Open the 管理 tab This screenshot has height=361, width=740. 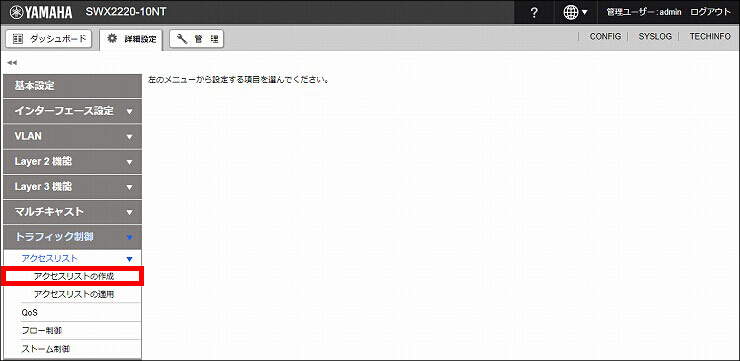tap(196, 39)
